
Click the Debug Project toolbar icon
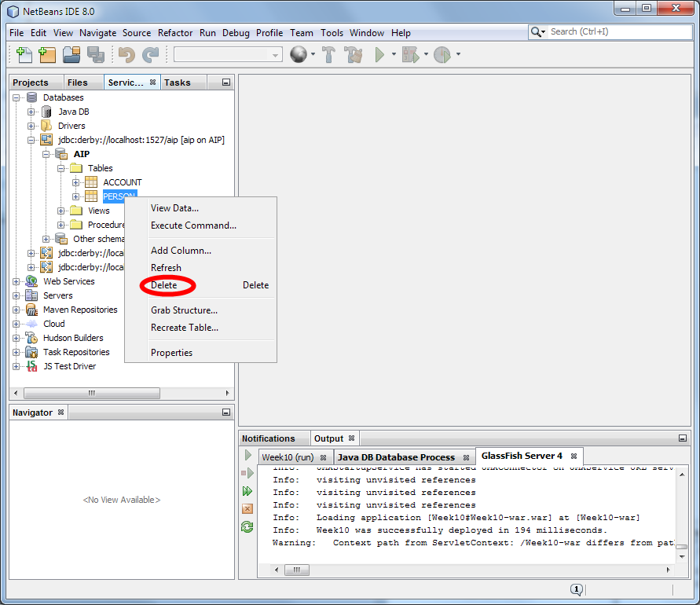411,54
